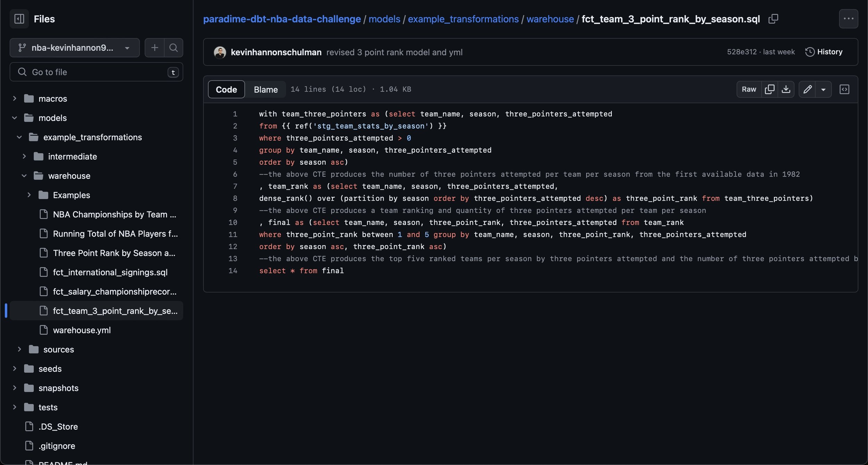Viewport: 868px width, 465px height.
Task: Collapse the warehouse folder
Action: click(24, 176)
